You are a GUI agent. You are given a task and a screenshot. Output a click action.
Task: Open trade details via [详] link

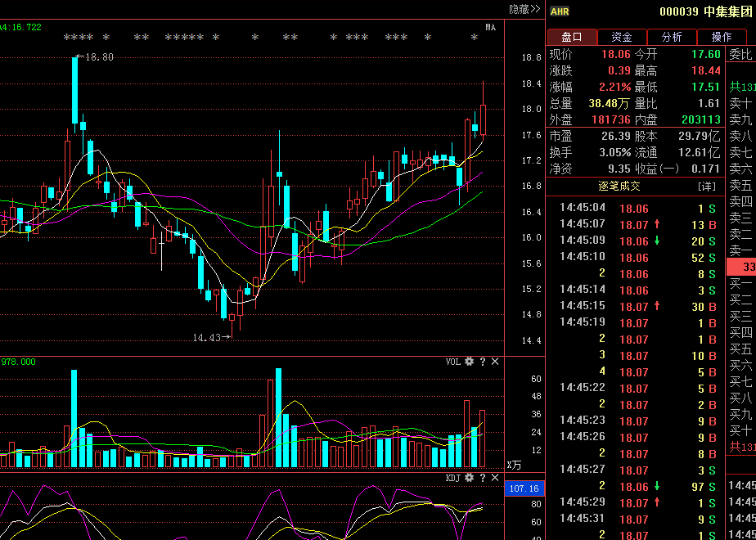pos(706,186)
